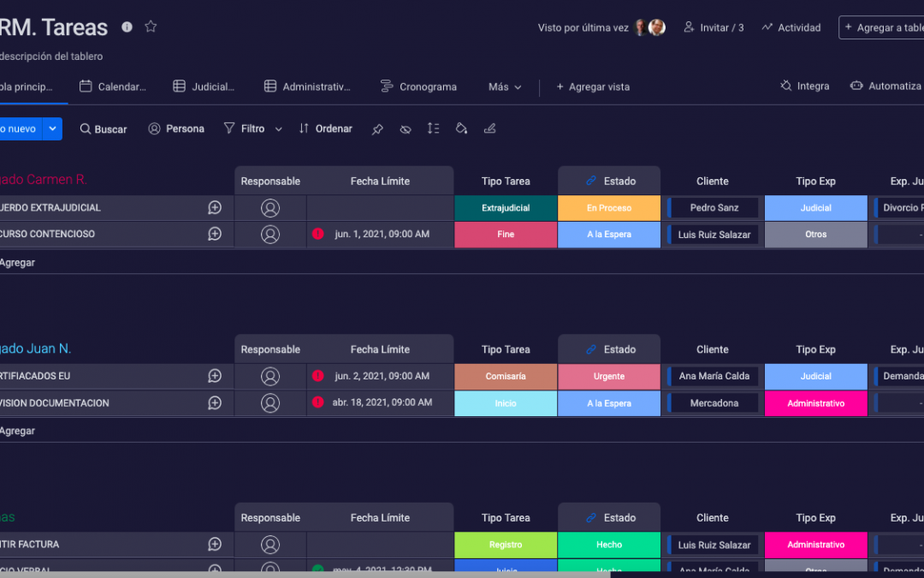924x578 pixels.
Task: Click the star icon to favorite the board
Action: coord(151,27)
